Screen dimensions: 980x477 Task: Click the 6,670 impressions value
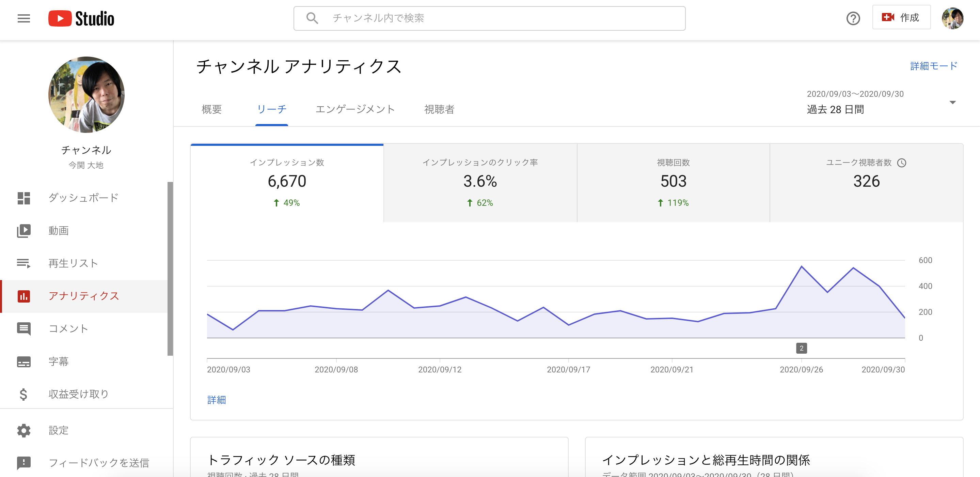click(x=287, y=181)
